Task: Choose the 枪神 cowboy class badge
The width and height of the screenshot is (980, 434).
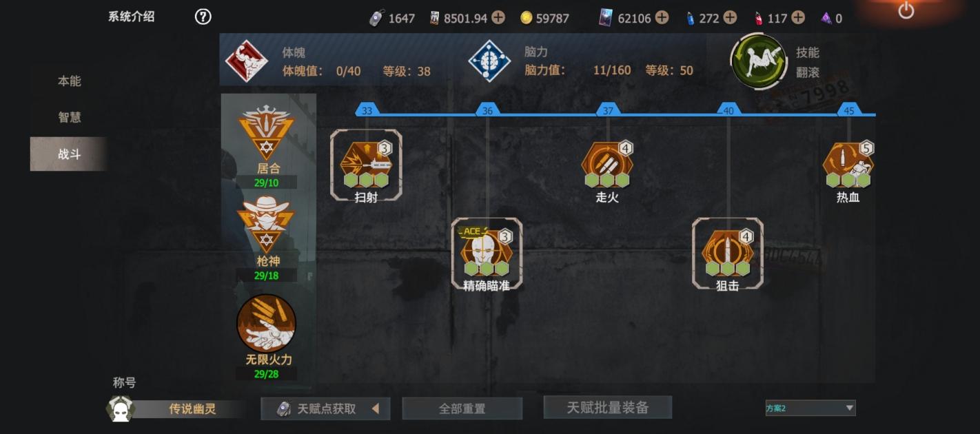Action: coord(266,225)
